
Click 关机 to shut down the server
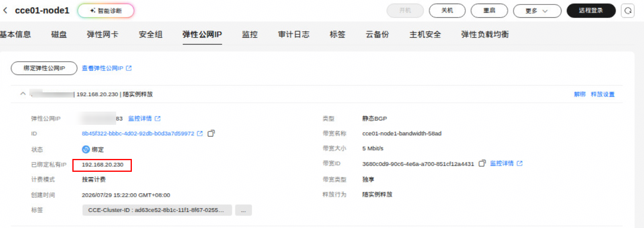pyautogui.click(x=447, y=10)
